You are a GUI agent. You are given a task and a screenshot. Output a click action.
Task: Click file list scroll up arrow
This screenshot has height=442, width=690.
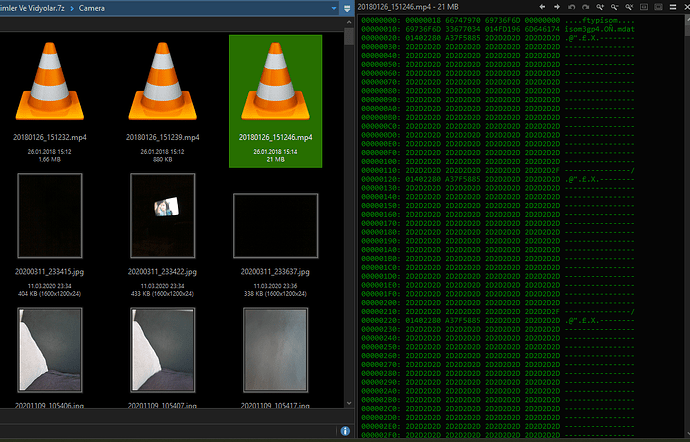[349, 22]
